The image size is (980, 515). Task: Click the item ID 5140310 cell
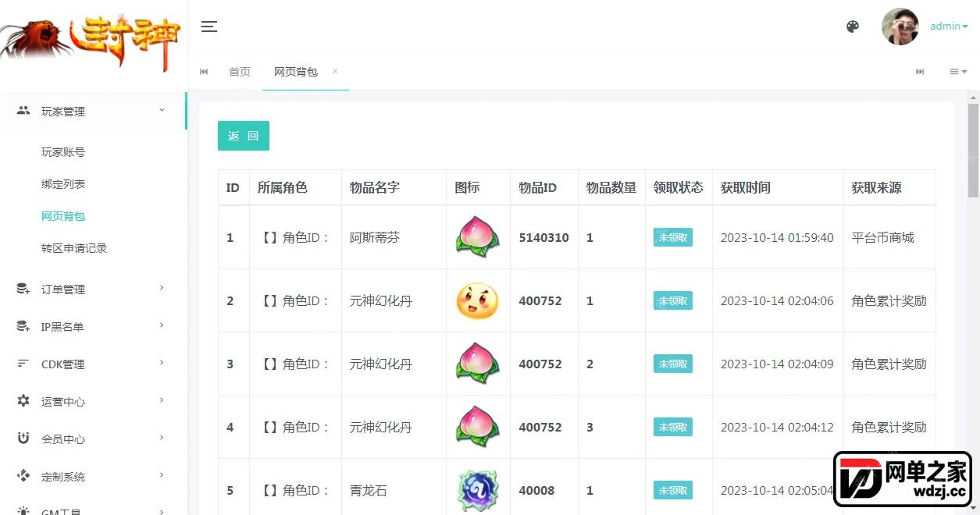tap(543, 237)
